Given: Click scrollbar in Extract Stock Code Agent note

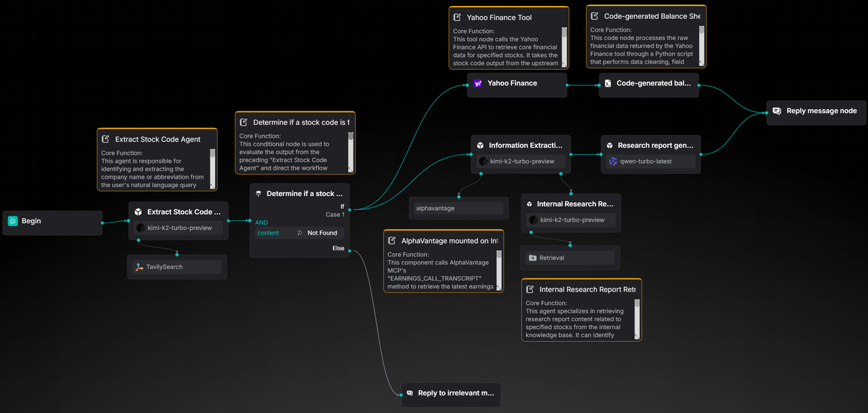Looking at the screenshot, I should pyautogui.click(x=212, y=168).
